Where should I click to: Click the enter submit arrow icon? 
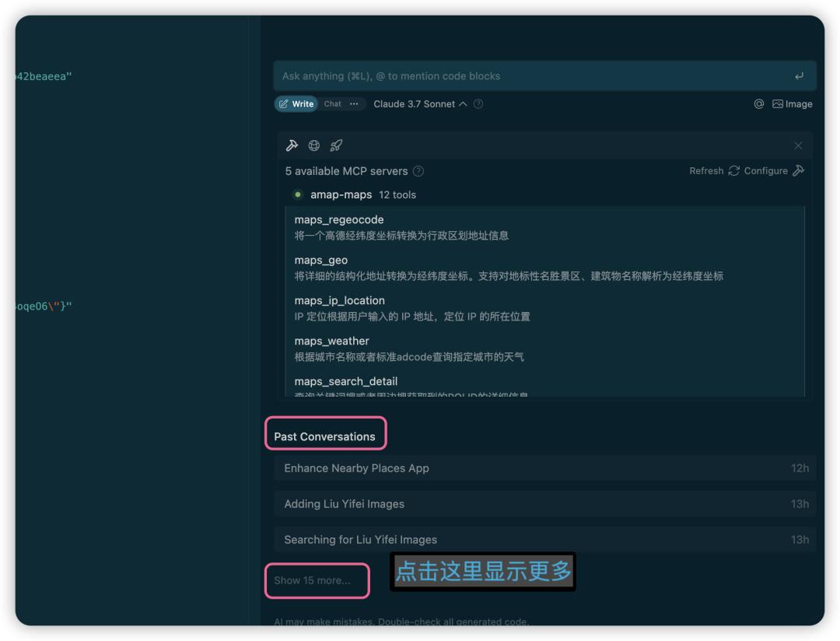[x=800, y=76]
